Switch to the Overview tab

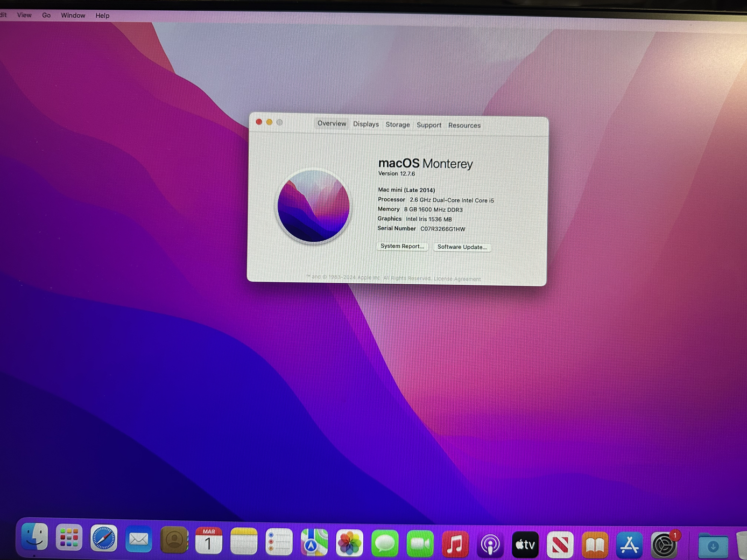[332, 124]
